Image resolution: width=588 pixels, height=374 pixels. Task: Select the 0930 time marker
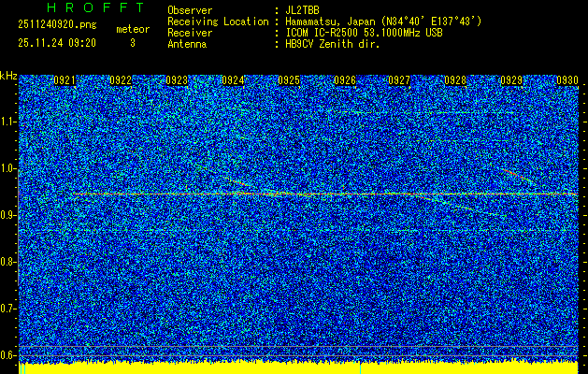(x=567, y=81)
